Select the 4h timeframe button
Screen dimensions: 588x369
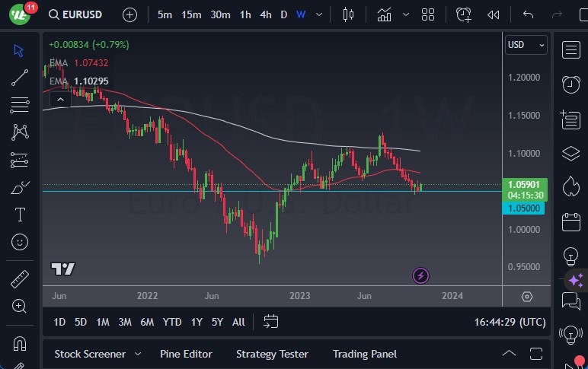click(x=265, y=14)
